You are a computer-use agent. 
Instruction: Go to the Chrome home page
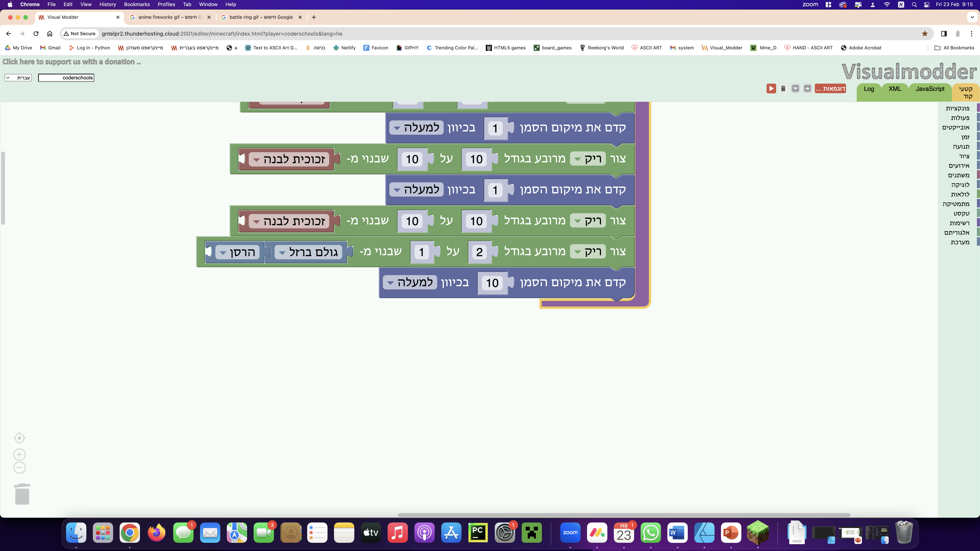point(49,34)
